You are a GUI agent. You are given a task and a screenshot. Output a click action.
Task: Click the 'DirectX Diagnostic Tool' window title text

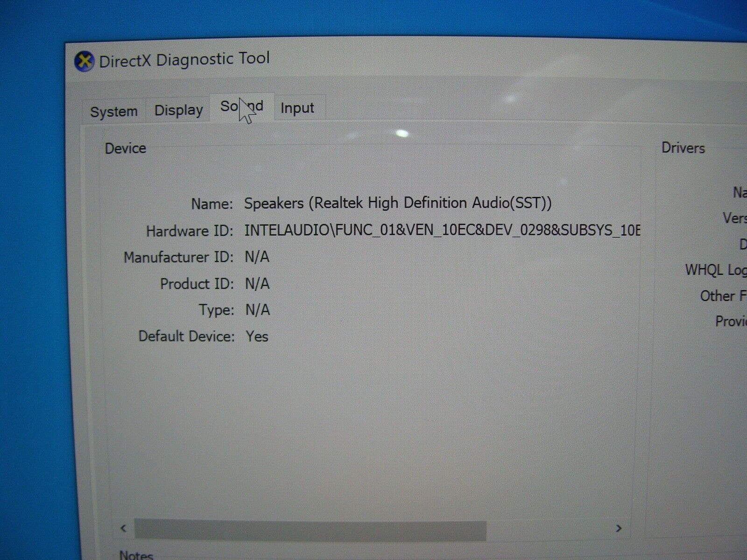tap(184, 60)
